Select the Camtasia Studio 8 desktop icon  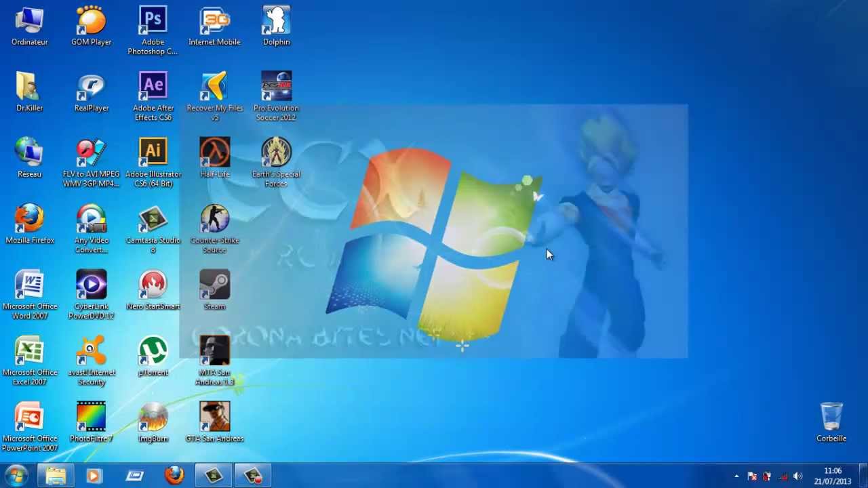[x=153, y=229]
